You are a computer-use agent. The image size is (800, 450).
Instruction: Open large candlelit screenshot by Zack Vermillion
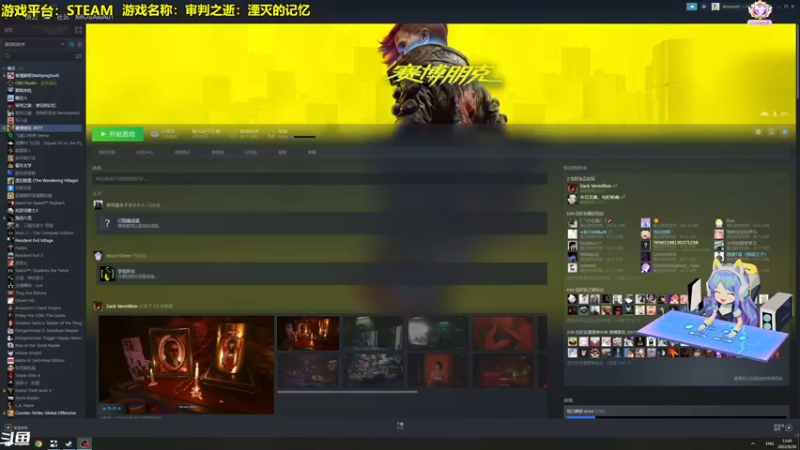coord(186,365)
